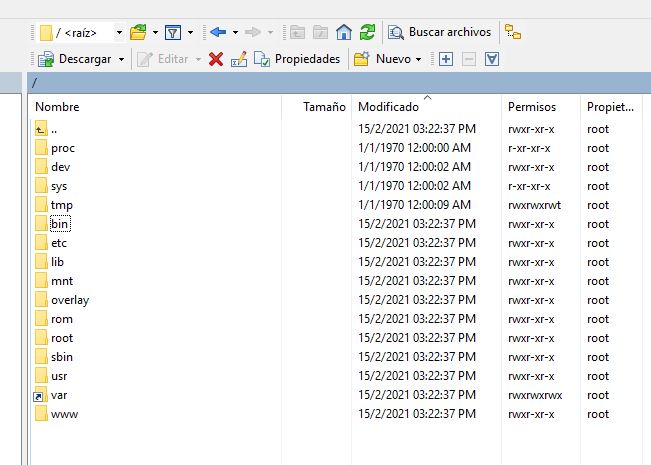Click the var shortcut folder icon
This screenshot has width=651, height=465.
[x=40, y=395]
